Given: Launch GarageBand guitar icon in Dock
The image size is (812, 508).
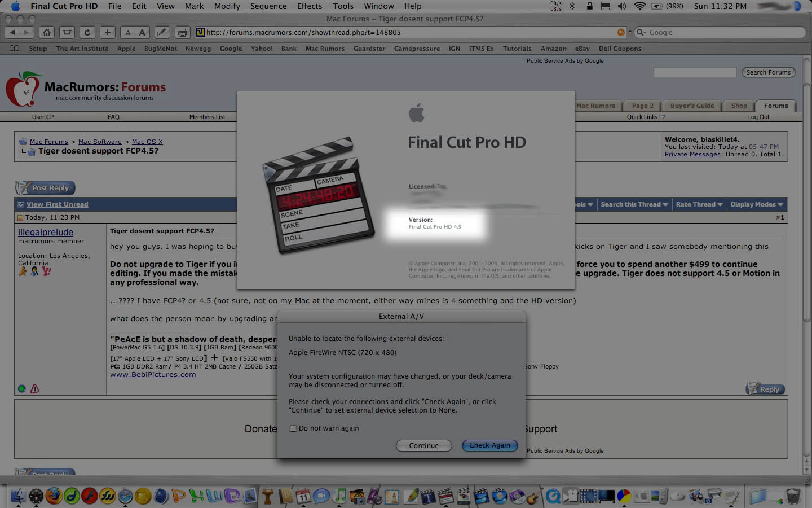Looking at the screenshot, I should click(x=533, y=497).
